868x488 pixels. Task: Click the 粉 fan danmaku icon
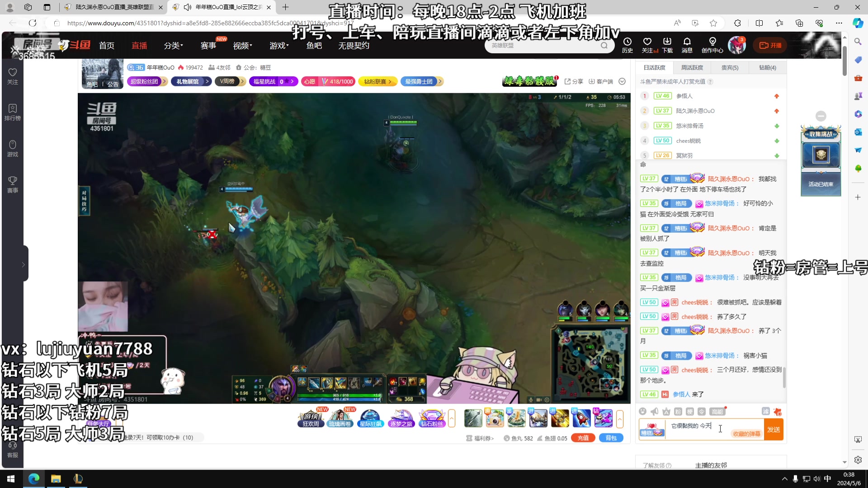pos(678,411)
